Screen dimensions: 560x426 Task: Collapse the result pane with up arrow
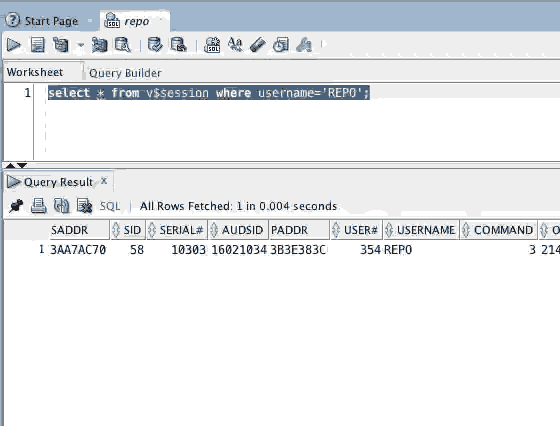point(10,165)
